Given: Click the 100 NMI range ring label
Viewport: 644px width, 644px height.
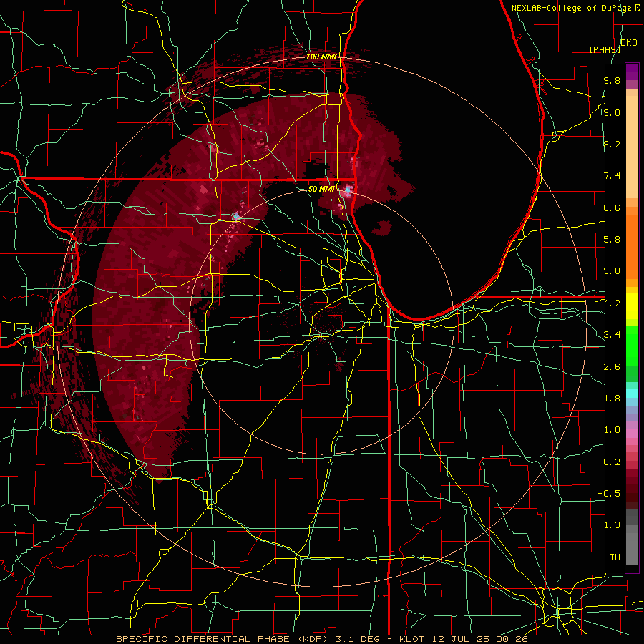Looking at the screenshot, I should tap(321, 57).
